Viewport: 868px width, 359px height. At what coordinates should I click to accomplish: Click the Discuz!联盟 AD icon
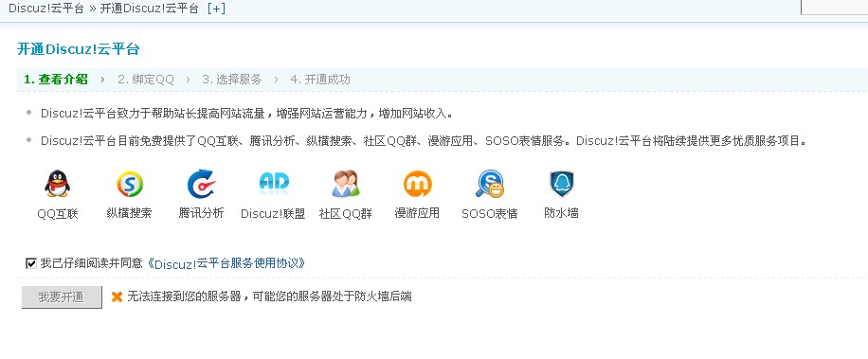click(x=274, y=183)
